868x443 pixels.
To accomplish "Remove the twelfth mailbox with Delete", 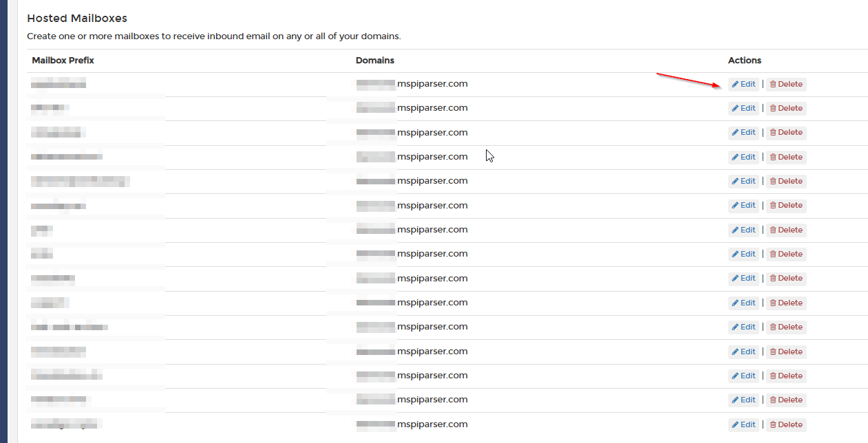I will [785, 352].
